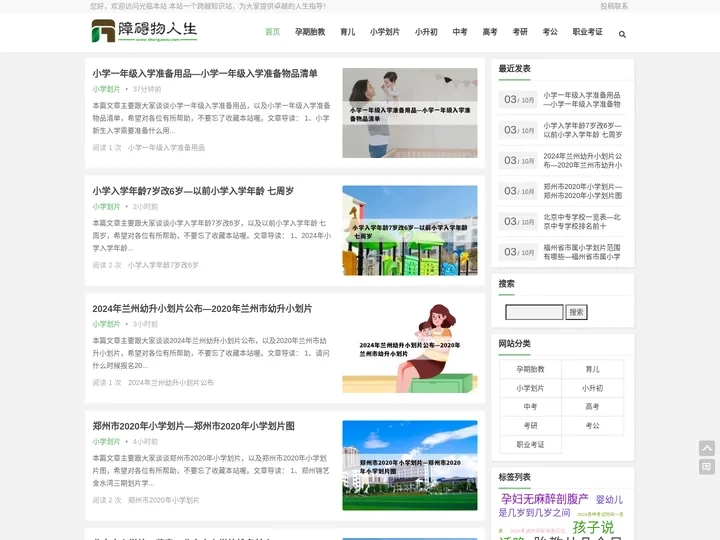Open recent post 福州省市属小学划片范围 in sidebar

pos(582,252)
